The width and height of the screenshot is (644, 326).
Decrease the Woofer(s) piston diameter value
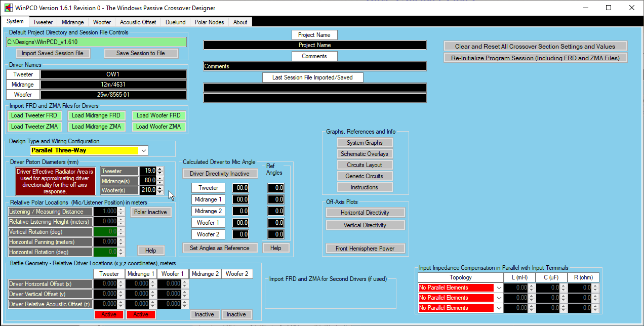point(160,192)
